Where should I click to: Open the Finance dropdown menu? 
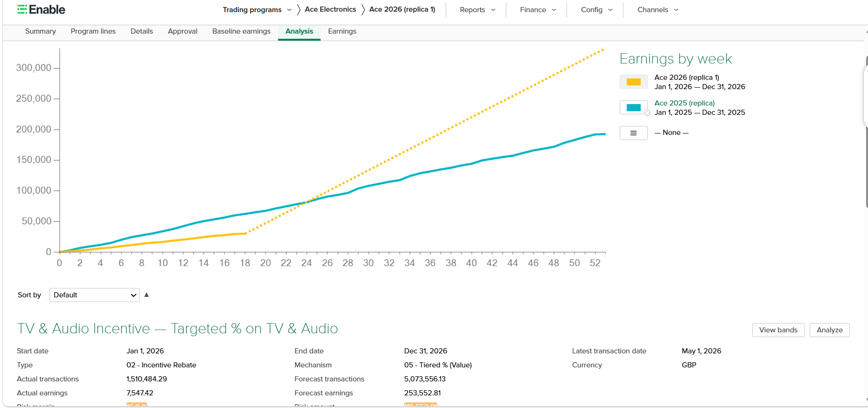(x=538, y=10)
